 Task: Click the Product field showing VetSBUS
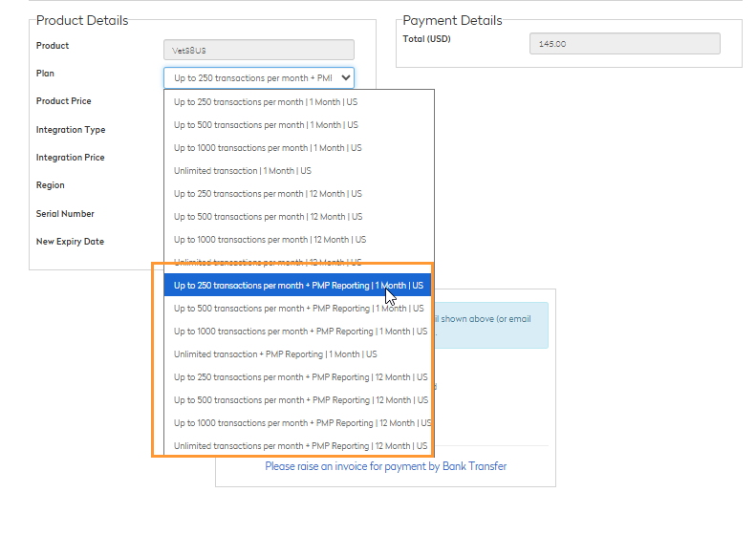pos(259,50)
